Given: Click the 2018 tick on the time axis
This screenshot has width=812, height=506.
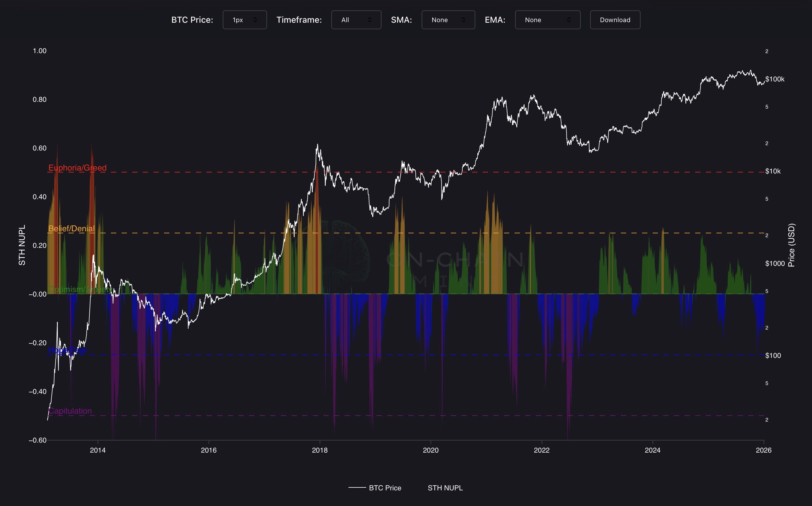Looking at the screenshot, I should [320, 450].
